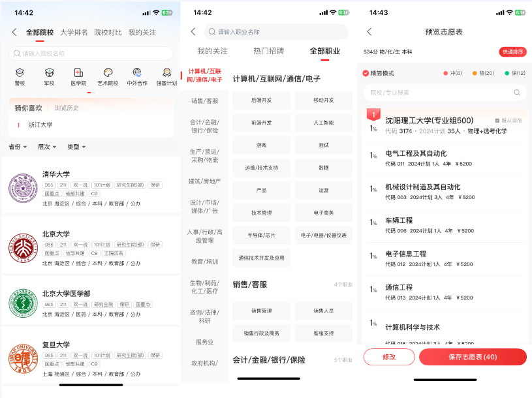Toggle the 精简模式 checkbox
The height and width of the screenshot is (398, 532).
[366, 73]
